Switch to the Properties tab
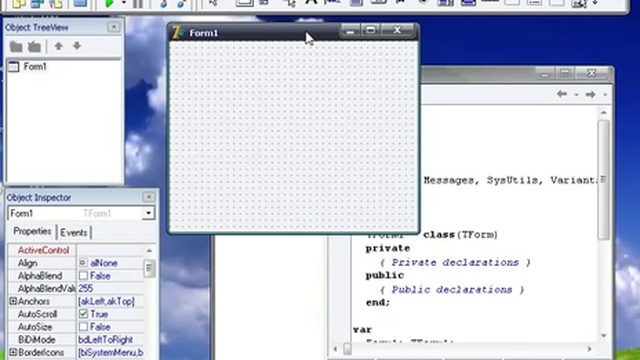This screenshot has width=640, height=360. click(32, 231)
